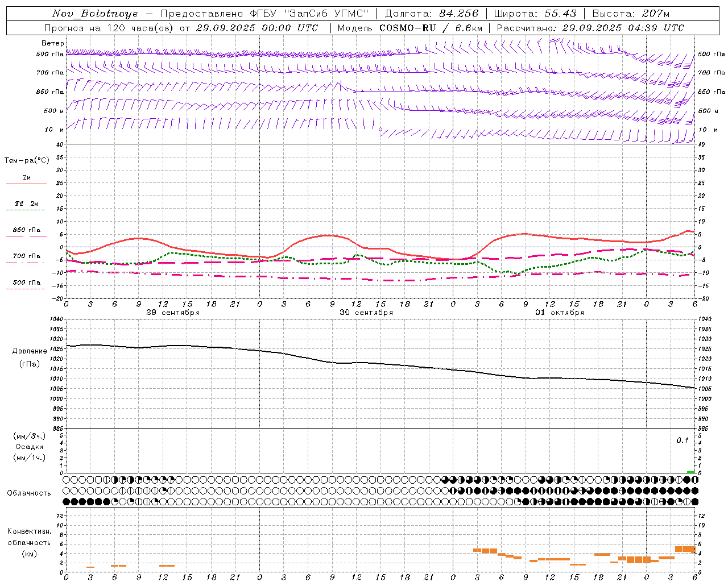Image resolution: width=728 pixels, height=582 pixels.
Task: Click the "Тем-ра(°C)" temperature axis title
Action: [x=27, y=161]
